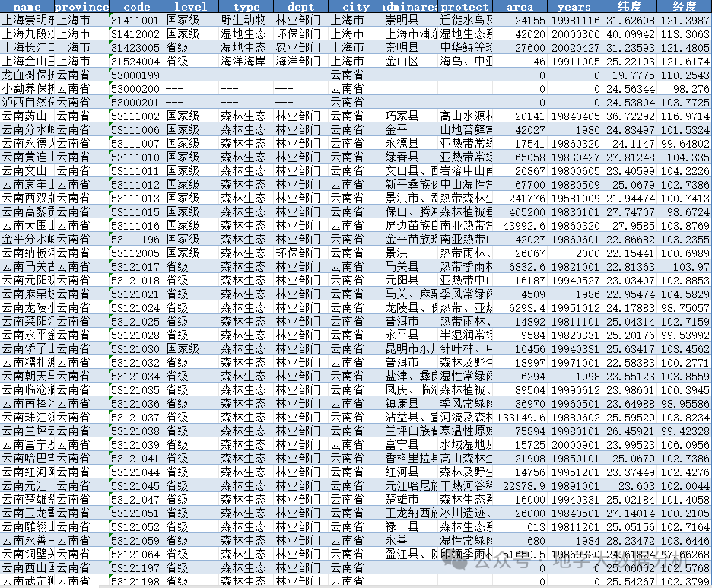The height and width of the screenshot is (588, 712).
Task: Select the name cell 云南药山
Action: click(27, 116)
